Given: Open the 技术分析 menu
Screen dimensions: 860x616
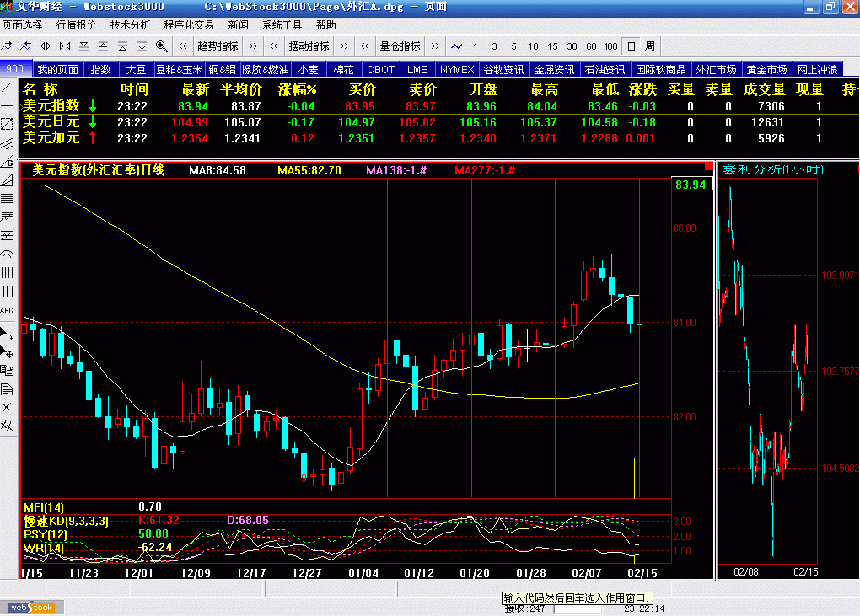Looking at the screenshot, I should tap(130, 25).
